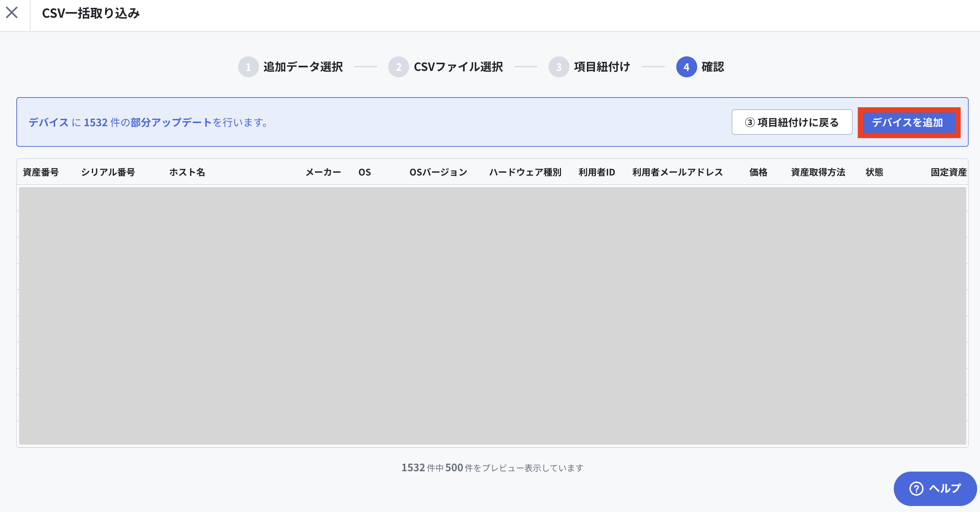Select step 1 追加データ選択

[x=291, y=67]
